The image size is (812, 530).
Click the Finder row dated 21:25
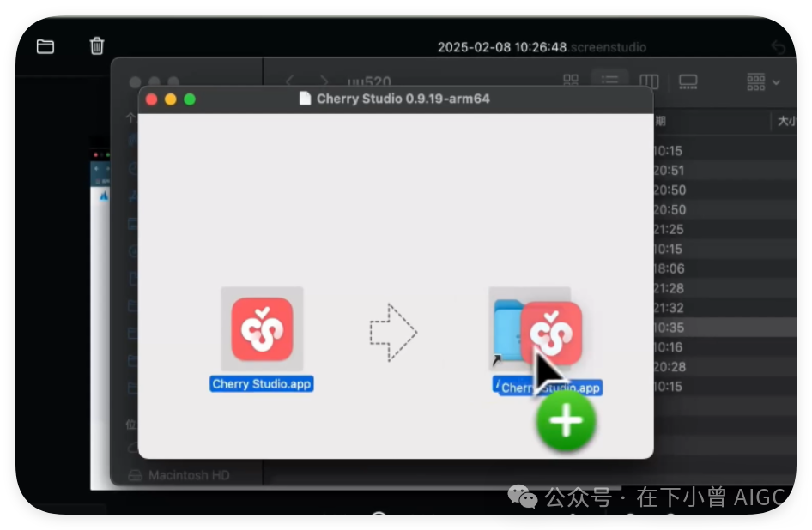725,229
